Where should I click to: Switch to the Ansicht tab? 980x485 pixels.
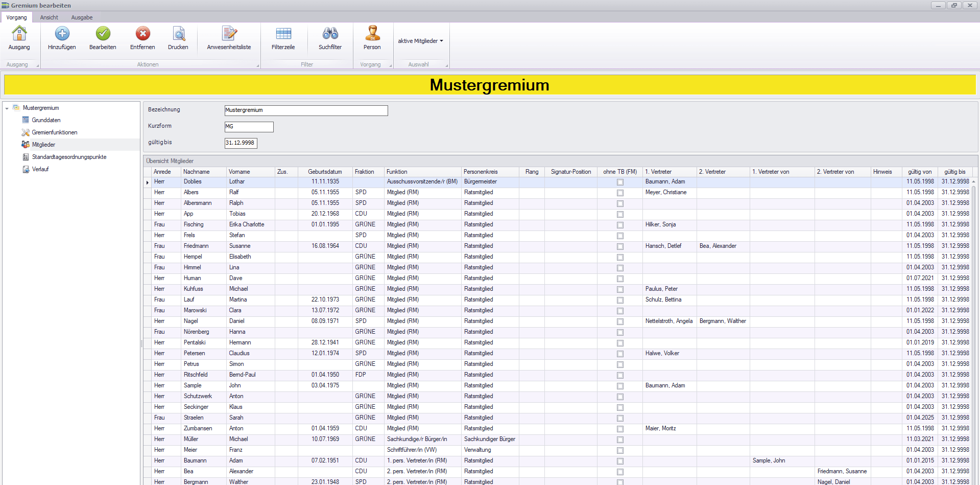click(49, 17)
